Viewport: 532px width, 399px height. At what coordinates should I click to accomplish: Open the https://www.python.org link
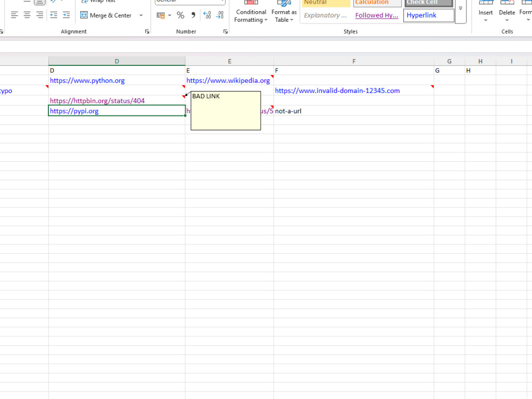[x=87, y=81]
